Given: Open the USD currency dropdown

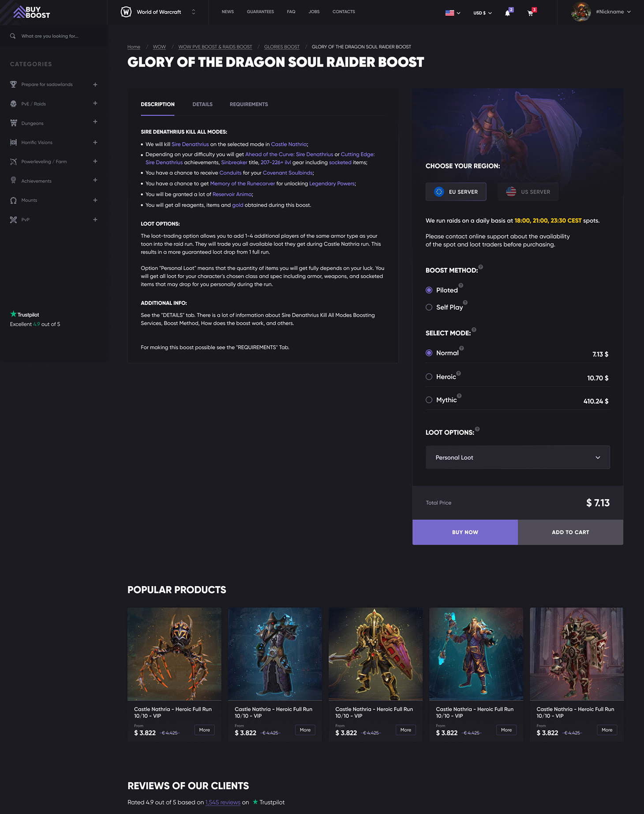Looking at the screenshot, I should click(483, 13).
